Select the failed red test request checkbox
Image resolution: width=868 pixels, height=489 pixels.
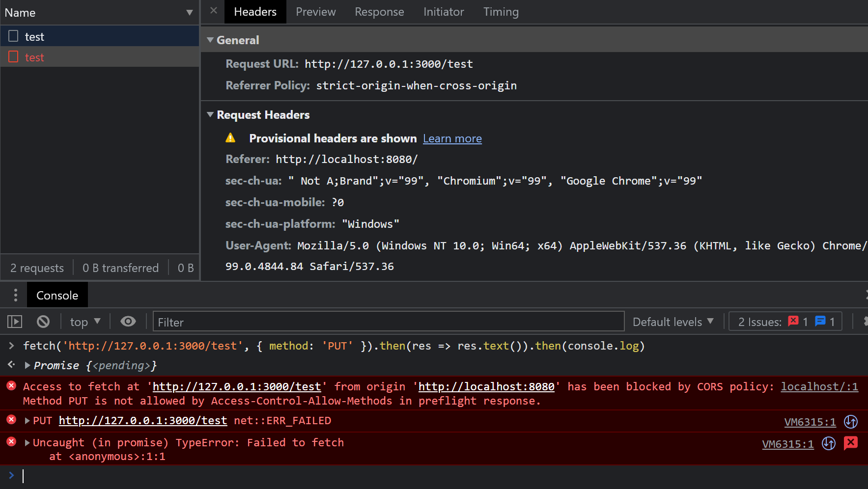click(14, 57)
